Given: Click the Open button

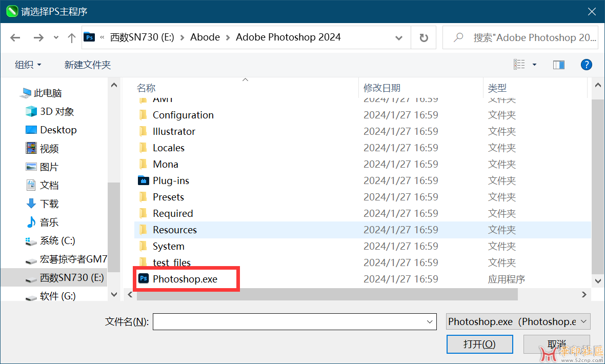Looking at the screenshot, I should [479, 344].
